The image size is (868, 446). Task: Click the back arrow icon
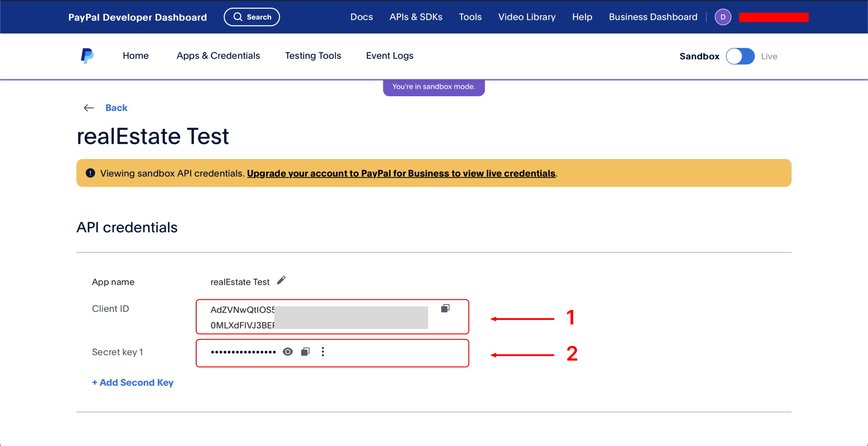point(89,108)
